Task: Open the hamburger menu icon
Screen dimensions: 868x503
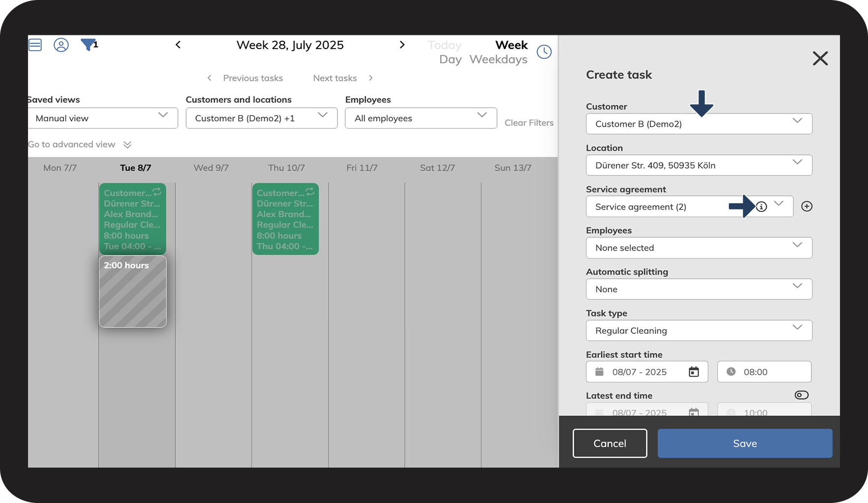Action: (35, 45)
